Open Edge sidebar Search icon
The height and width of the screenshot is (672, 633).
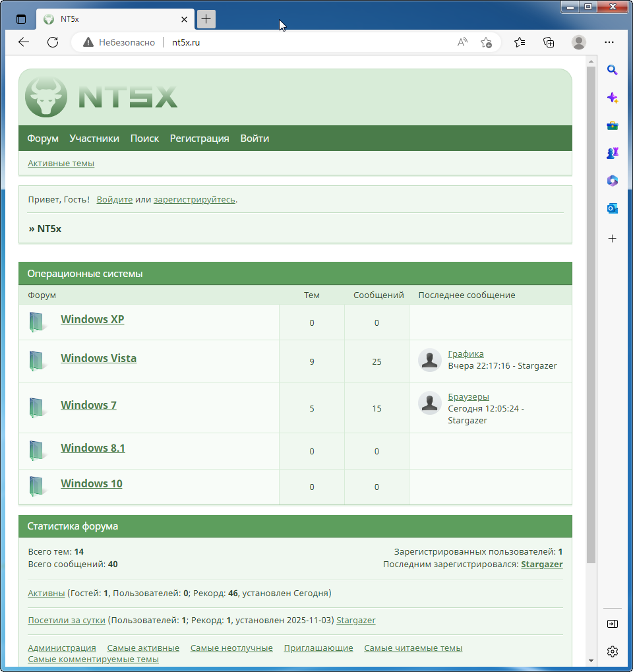tap(612, 71)
